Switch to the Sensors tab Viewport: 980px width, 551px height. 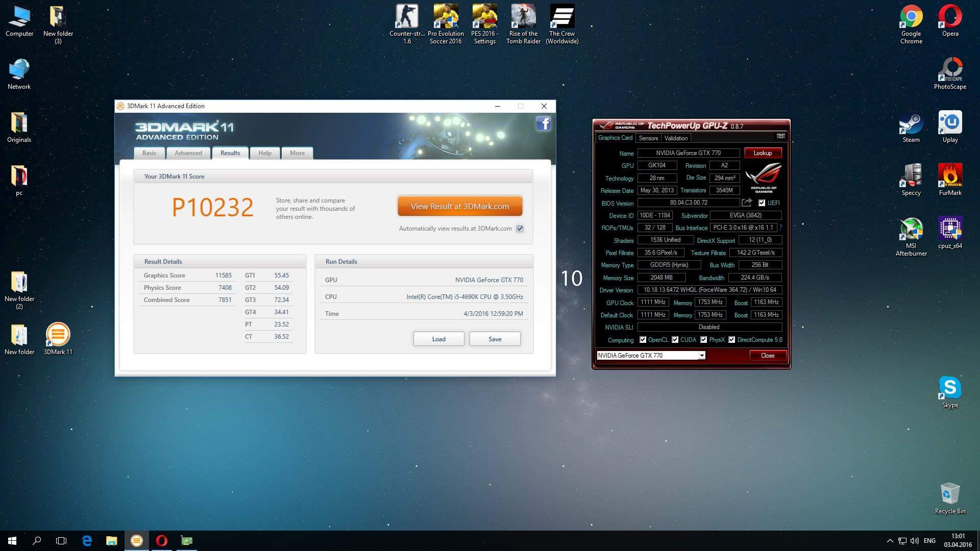(x=648, y=138)
